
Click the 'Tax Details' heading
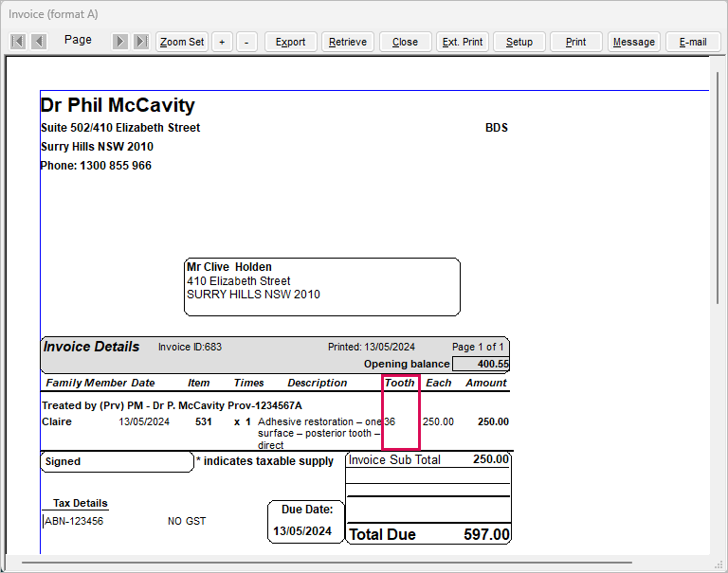coord(81,504)
